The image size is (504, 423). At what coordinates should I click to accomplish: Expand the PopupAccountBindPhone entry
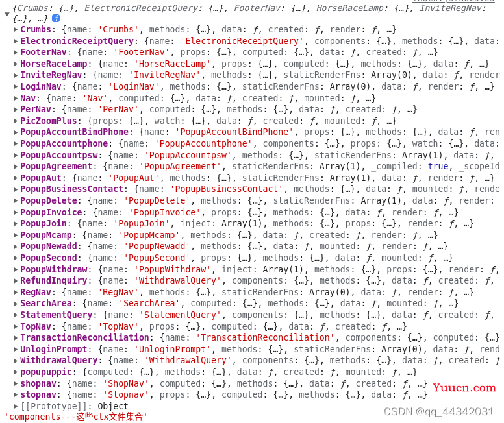(16, 132)
